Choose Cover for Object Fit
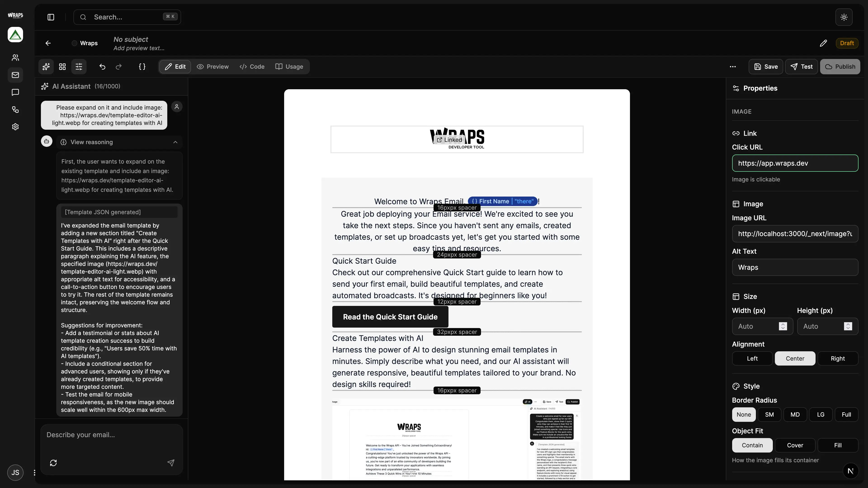The image size is (868, 488). [795, 445]
